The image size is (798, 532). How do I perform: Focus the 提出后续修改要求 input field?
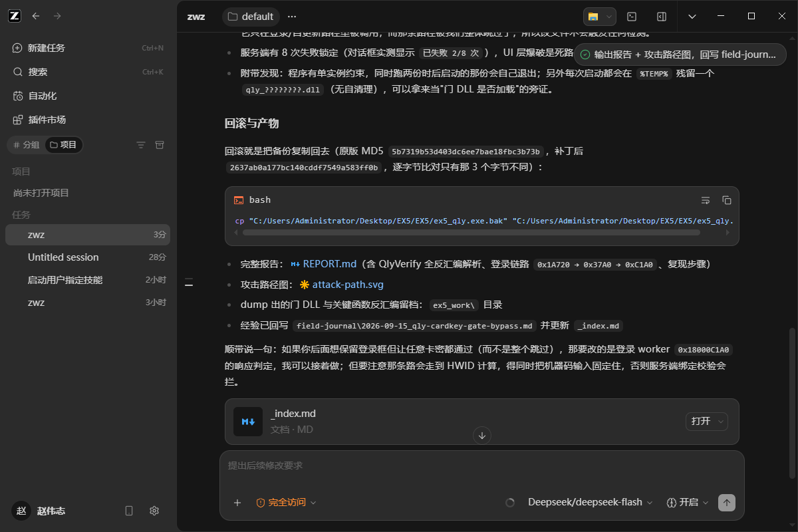[481, 465]
